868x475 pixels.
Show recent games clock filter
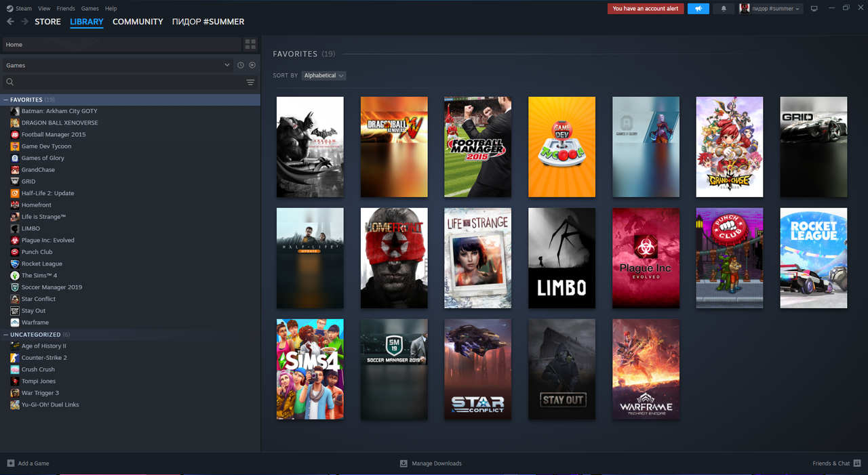pyautogui.click(x=240, y=65)
